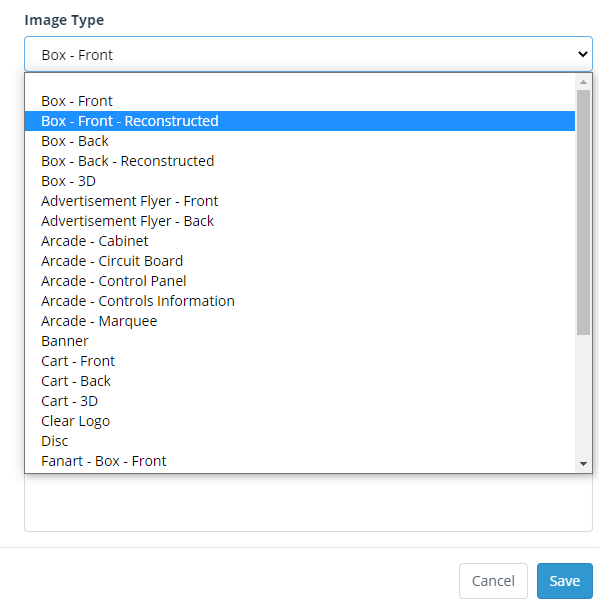This screenshot has width=599, height=601.
Task: Pick the Arcade - Cabinet option
Action: pyautogui.click(x=300, y=241)
